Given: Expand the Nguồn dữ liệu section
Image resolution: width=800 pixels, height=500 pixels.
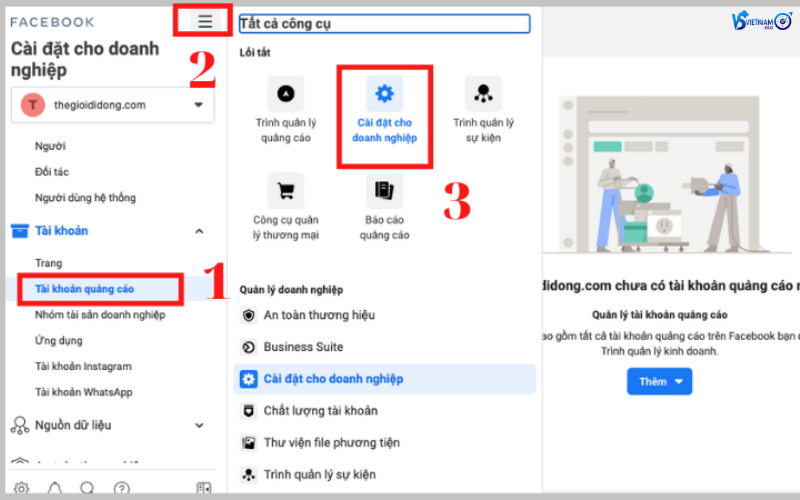Looking at the screenshot, I should (x=198, y=425).
